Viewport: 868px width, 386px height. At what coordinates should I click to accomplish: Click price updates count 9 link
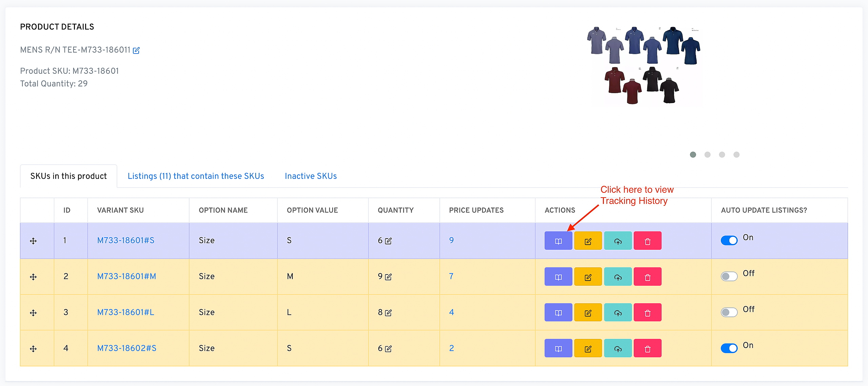[x=451, y=240]
